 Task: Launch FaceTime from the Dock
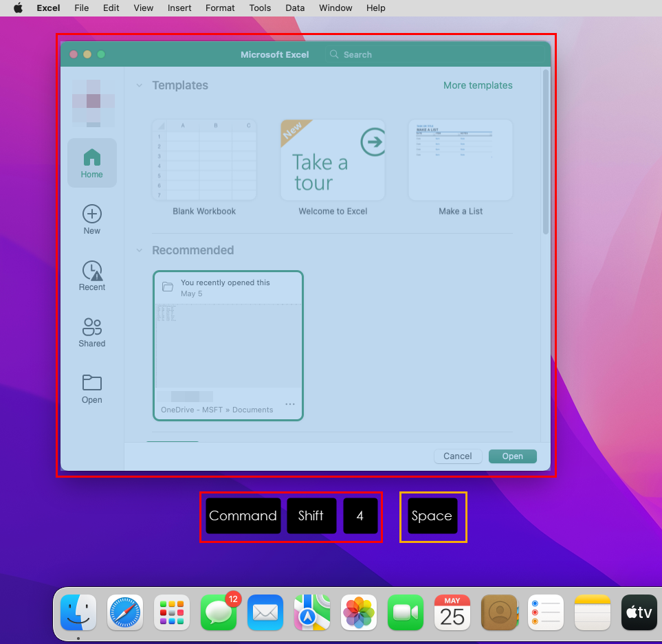[x=406, y=612]
